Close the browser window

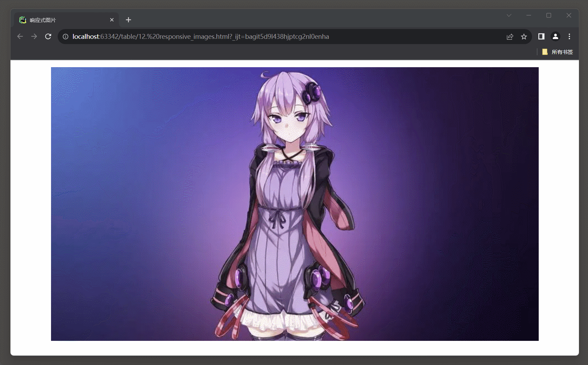point(569,15)
